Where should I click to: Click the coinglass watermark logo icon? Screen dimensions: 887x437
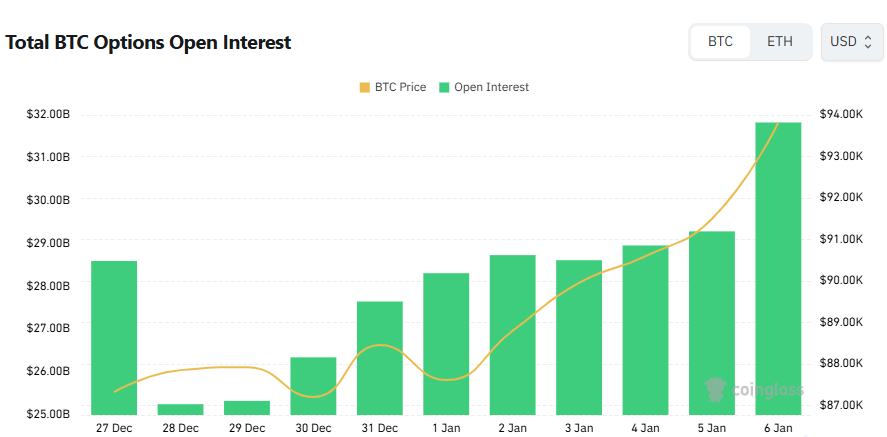point(714,389)
